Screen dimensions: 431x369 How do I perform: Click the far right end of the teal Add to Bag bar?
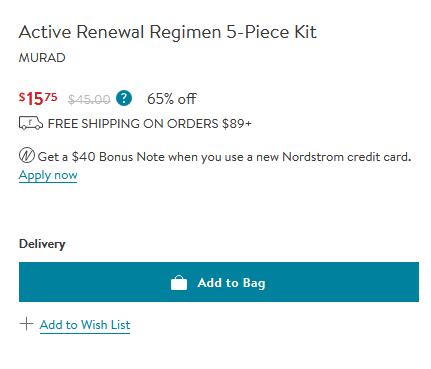click(412, 282)
